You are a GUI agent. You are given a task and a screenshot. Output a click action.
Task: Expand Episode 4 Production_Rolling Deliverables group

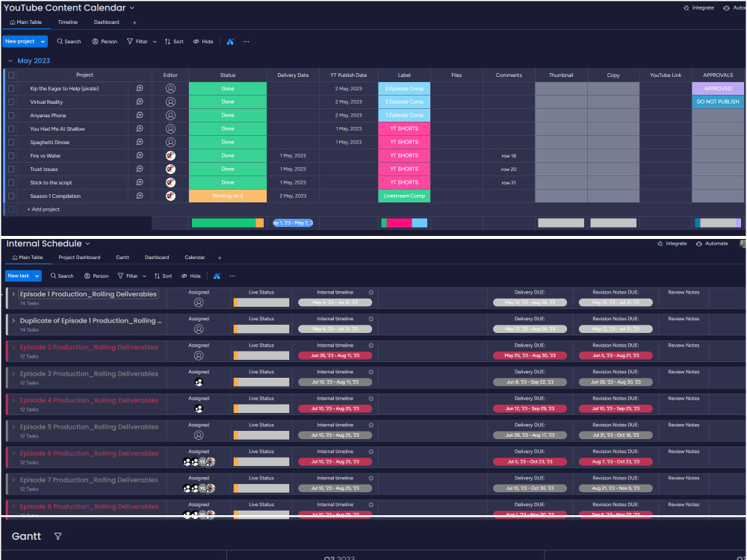(13, 400)
